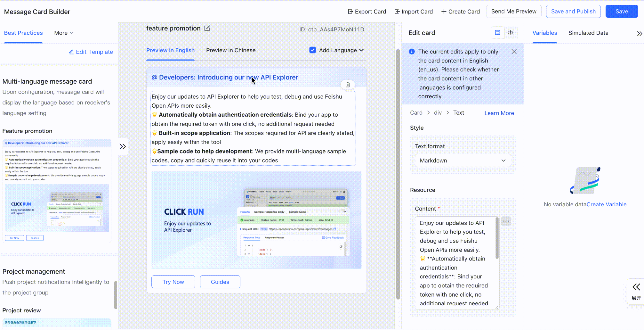The image size is (644, 330).
Task: Click the 展开 expand floating button
Action: pos(636,291)
